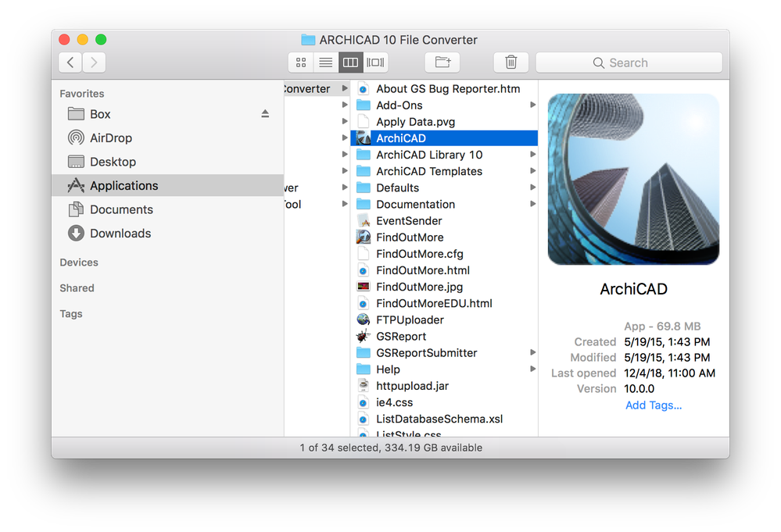Expand ArchiCAD Library 10 arrow

click(532, 154)
